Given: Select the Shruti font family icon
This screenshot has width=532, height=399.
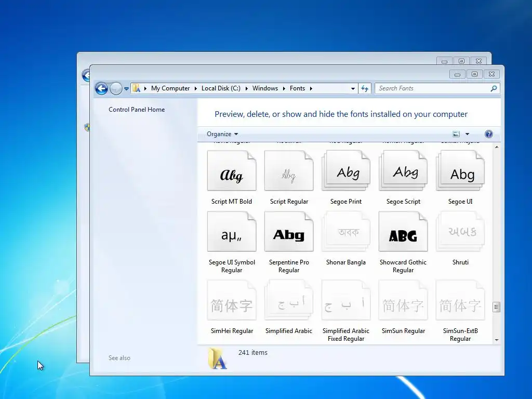Looking at the screenshot, I should [460, 232].
